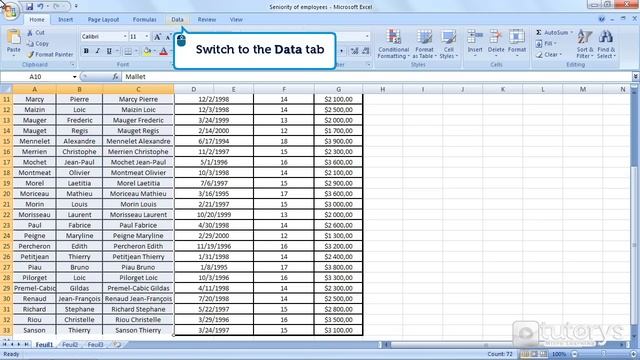Screen dimensions: 640x360
Task: Switch to the Feuil2 sheet
Action: pyautogui.click(x=70, y=344)
